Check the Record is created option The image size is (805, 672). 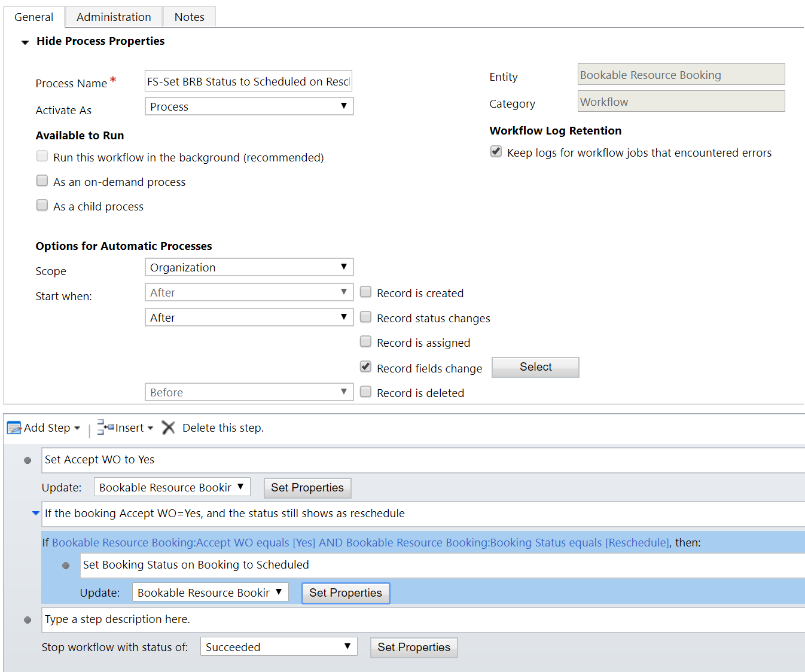pyautogui.click(x=366, y=292)
